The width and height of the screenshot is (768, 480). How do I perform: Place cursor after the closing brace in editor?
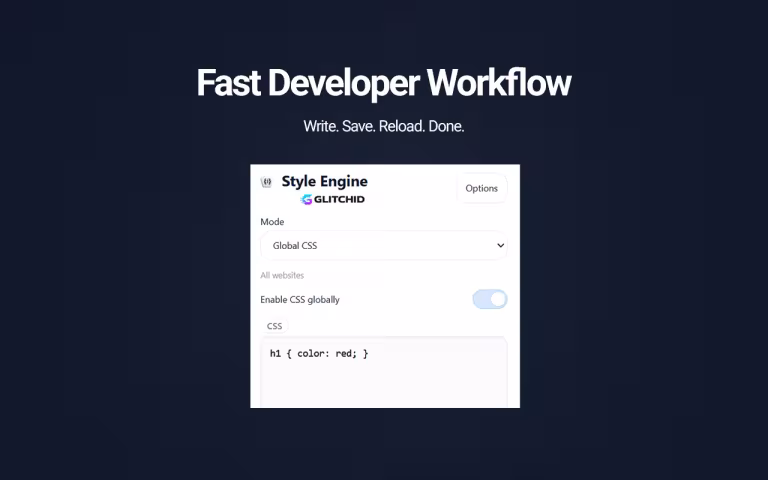pyautogui.click(x=371, y=354)
